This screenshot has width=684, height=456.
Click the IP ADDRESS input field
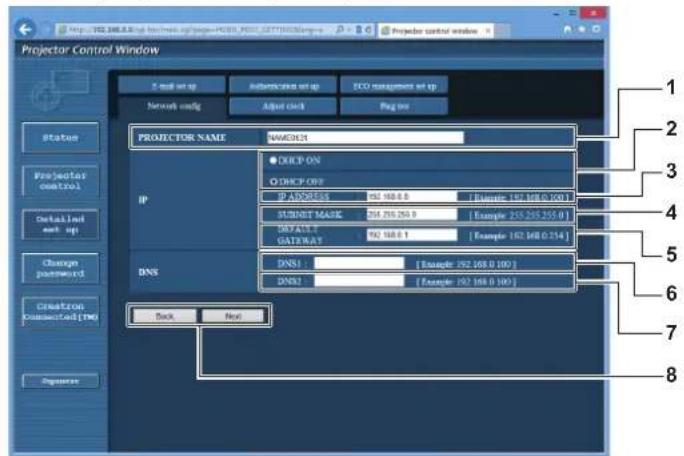[411, 197]
